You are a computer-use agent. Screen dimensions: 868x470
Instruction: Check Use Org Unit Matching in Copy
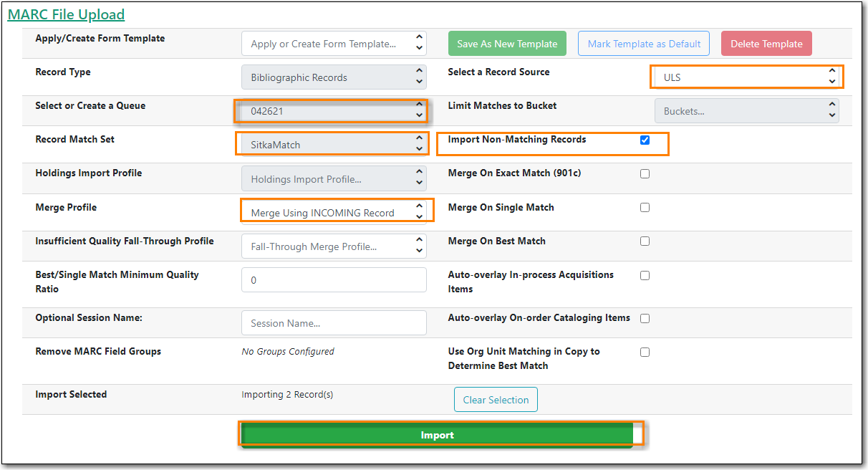(x=645, y=352)
